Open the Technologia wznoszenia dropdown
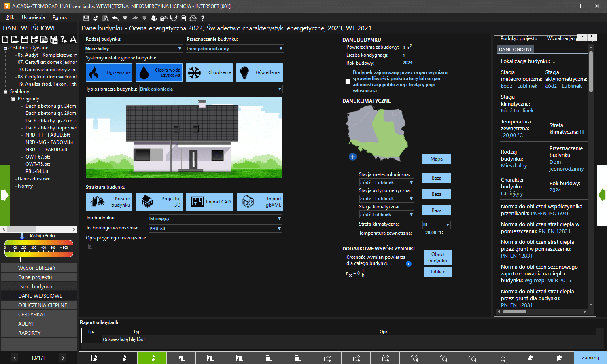The image size is (607, 364). pyautogui.click(x=215, y=229)
